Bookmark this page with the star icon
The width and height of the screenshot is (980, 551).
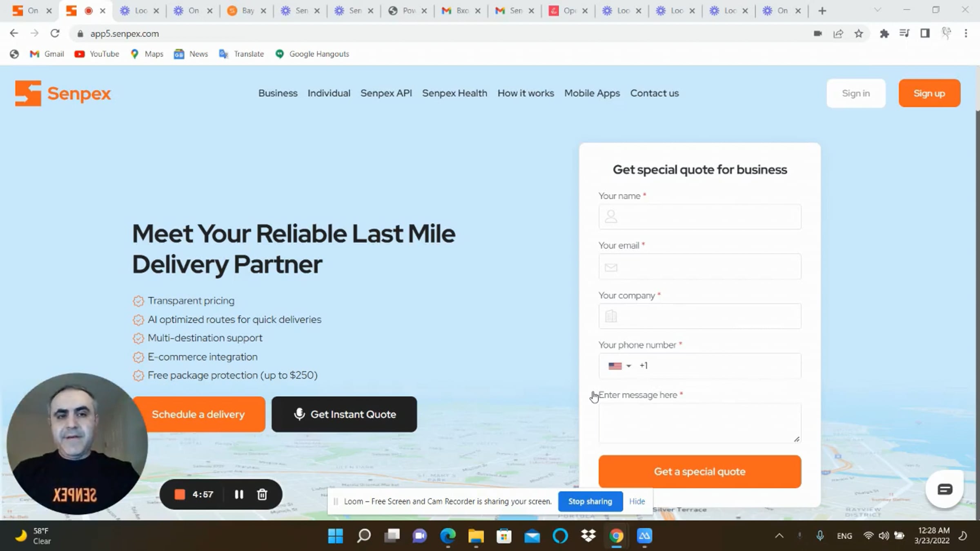coord(859,33)
